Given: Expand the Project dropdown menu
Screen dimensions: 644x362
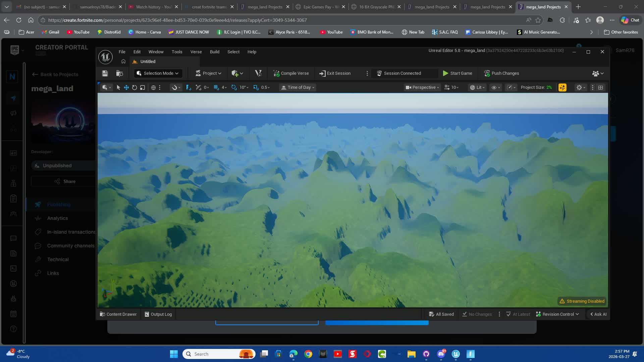Looking at the screenshot, I should coord(208,73).
